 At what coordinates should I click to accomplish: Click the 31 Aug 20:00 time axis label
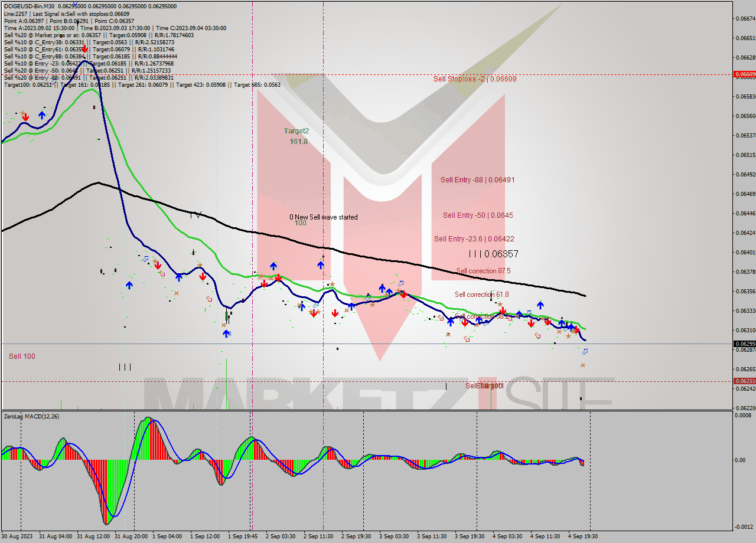point(131,537)
